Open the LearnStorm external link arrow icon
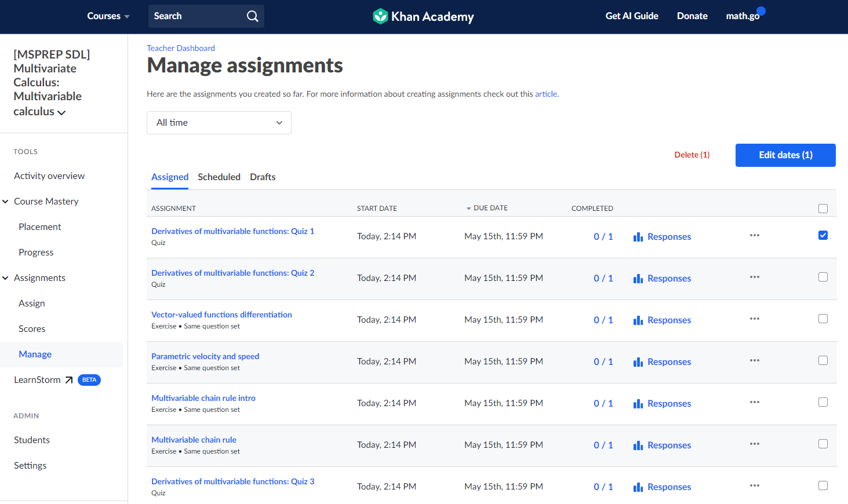Image resolution: width=848 pixels, height=504 pixels. 69,380
